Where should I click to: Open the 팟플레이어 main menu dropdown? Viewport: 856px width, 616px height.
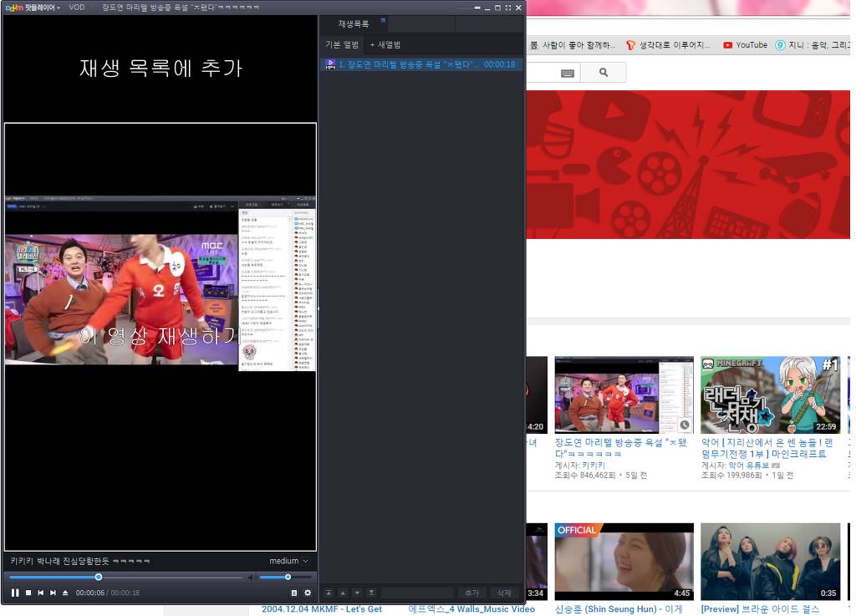(33, 8)
